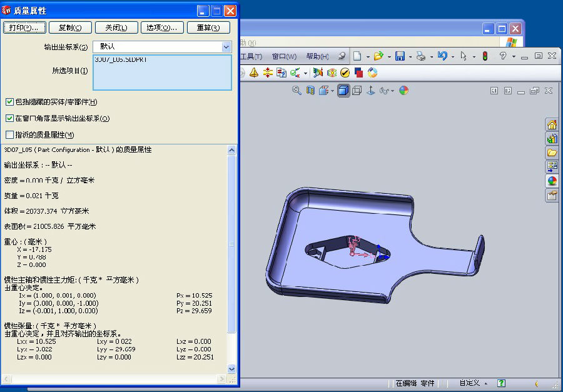Click the 所选项目 selection box

(162, 73)
